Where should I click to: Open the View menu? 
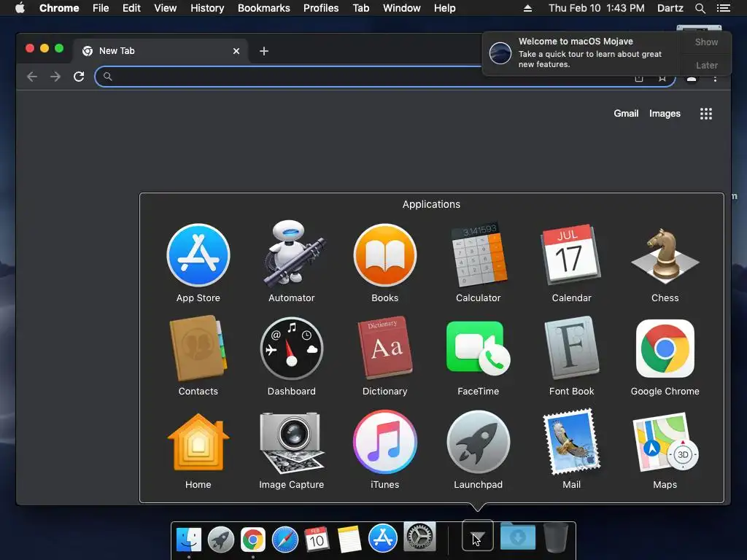(166, 8)
